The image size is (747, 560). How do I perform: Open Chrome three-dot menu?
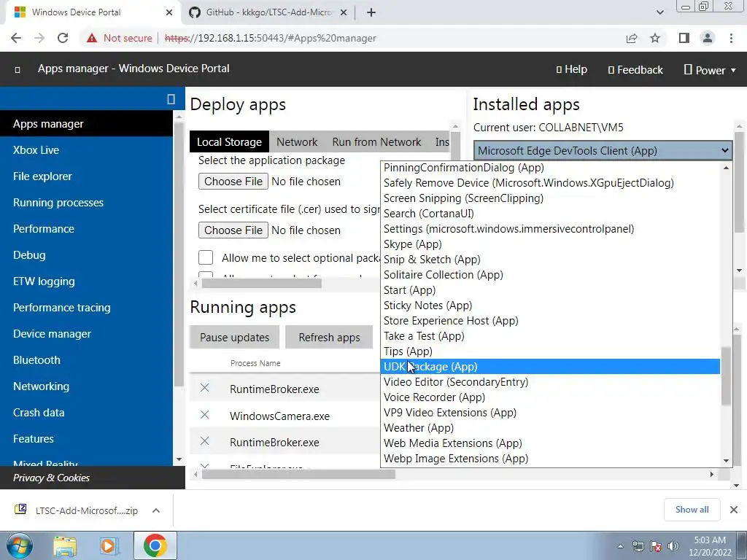pyautogui.click(x=731, y=38)
